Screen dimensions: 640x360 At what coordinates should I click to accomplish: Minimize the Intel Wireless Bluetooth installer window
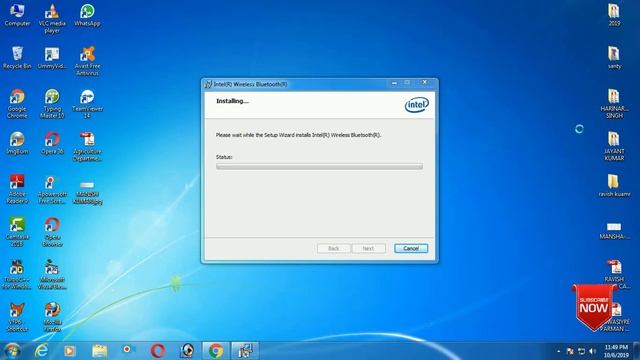[x=394, y=83]
